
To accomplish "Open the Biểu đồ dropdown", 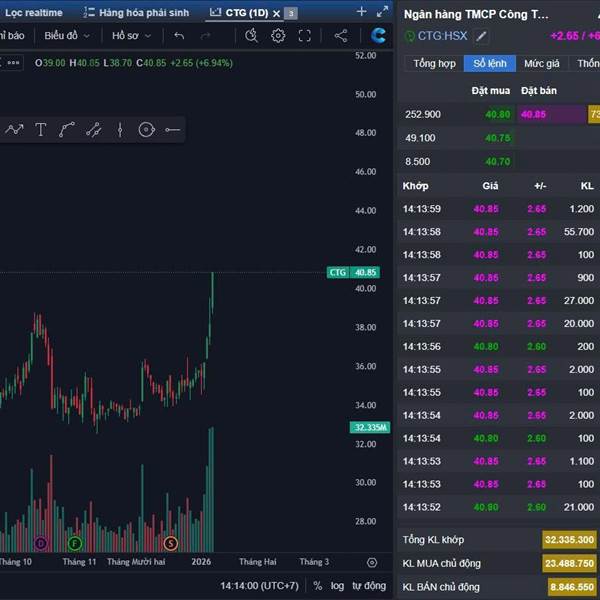I will (x=67, y=36).
